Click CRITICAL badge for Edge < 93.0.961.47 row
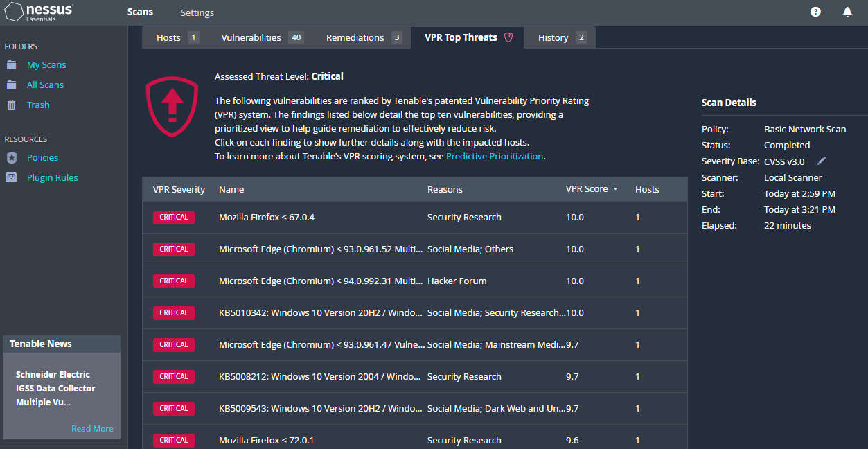 click(x=174, y=344)
